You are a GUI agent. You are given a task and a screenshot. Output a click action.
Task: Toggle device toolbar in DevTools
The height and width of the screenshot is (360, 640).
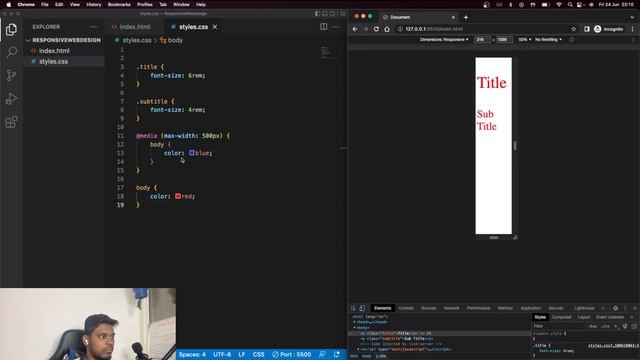(x=362, y=308)
